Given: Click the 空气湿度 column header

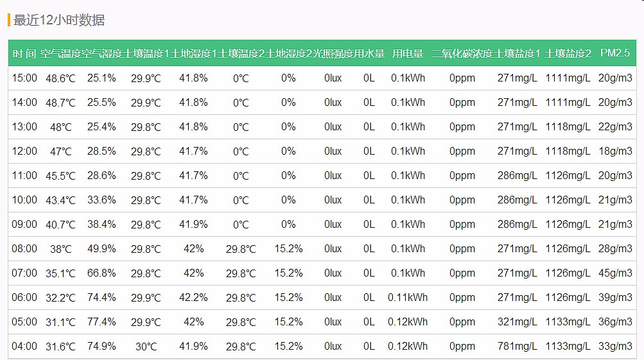Looking at the screenshot, I should point(102,53).
